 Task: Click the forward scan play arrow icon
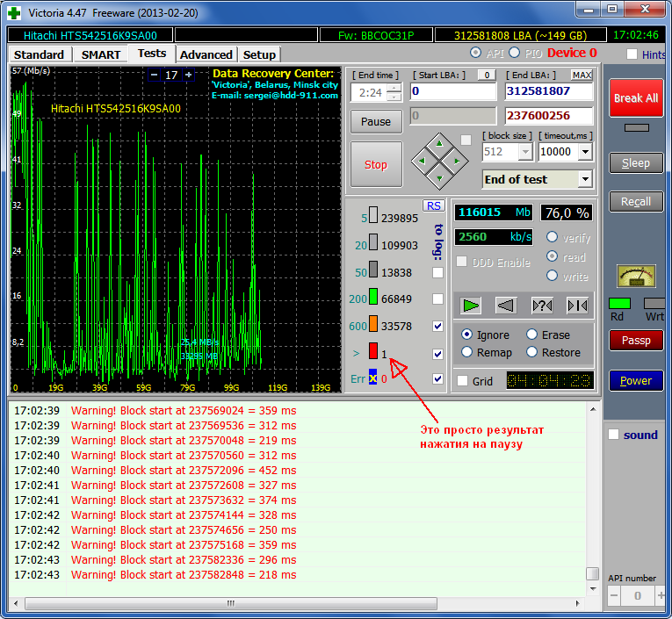pyautogui.click(x=472, y=306)
